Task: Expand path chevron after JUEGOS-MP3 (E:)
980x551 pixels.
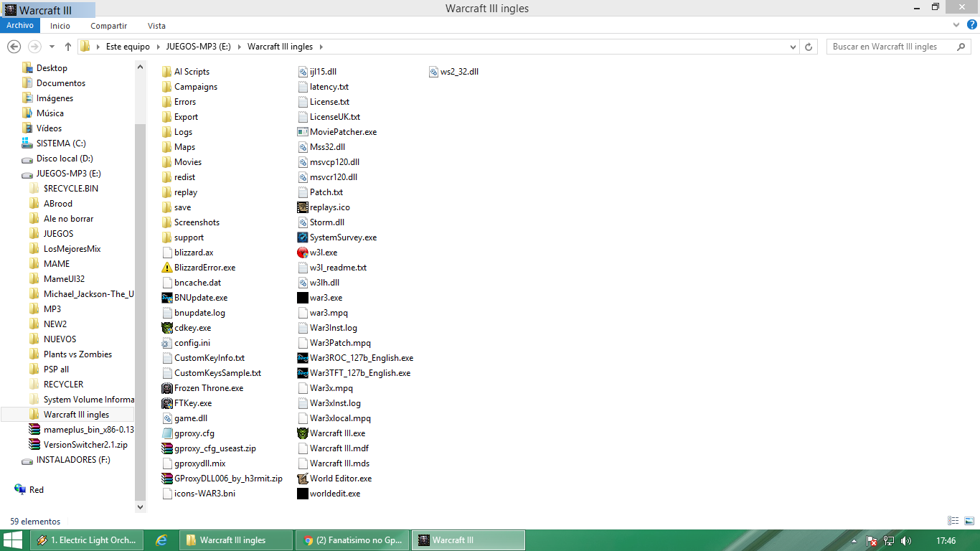Action: (240, 47)
